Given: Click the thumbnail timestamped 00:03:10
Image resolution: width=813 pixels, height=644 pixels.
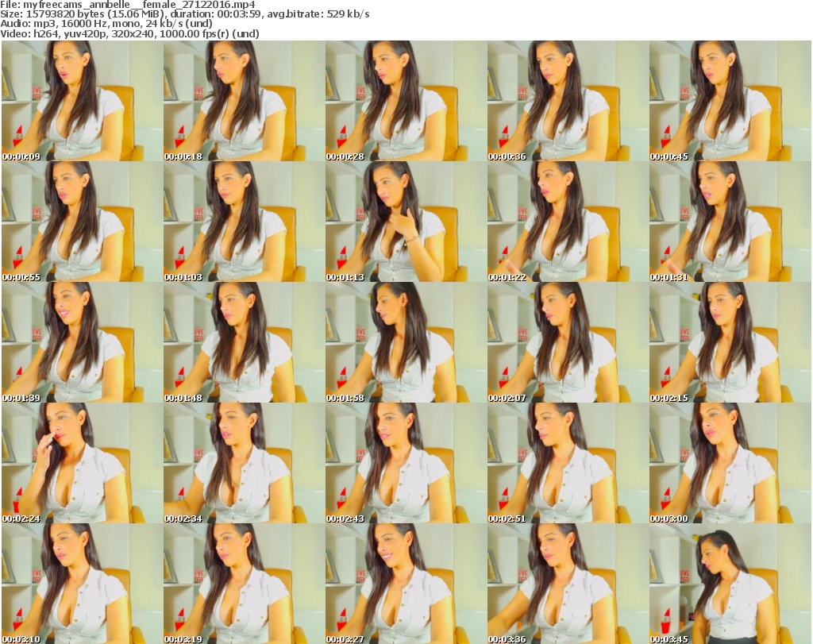Looking at the screenshot, I should pos(82,584).
